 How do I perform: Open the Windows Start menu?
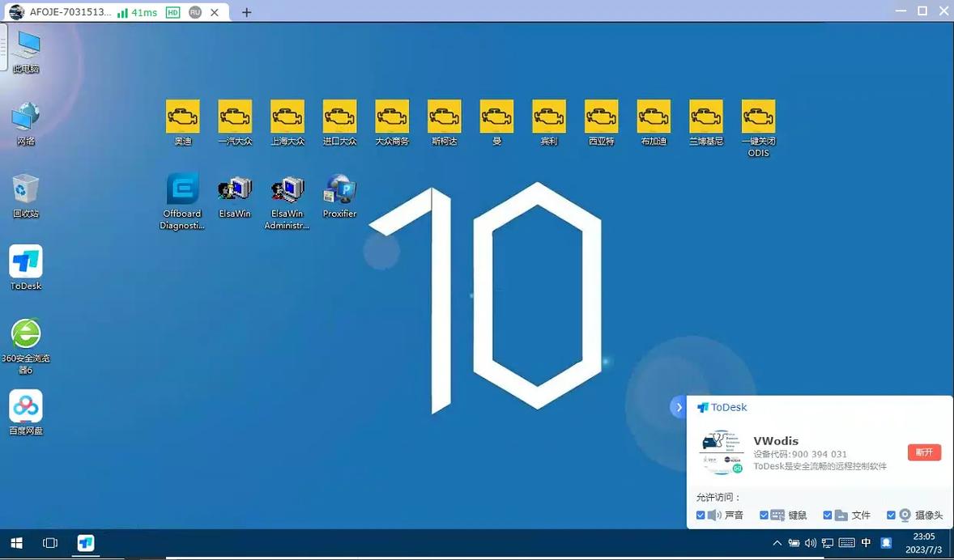click(x=16, y=543)
